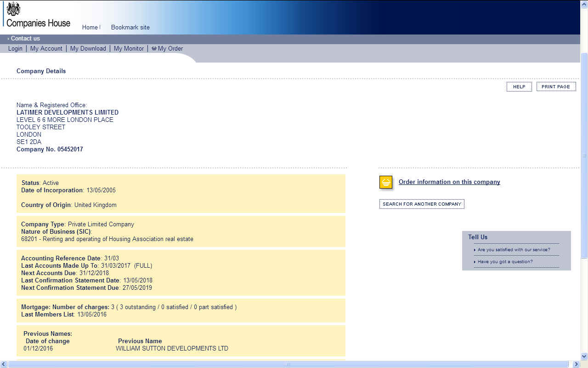Click Last Accounts Made Up To line
This screenshot has width=588, height=368.
86,266
